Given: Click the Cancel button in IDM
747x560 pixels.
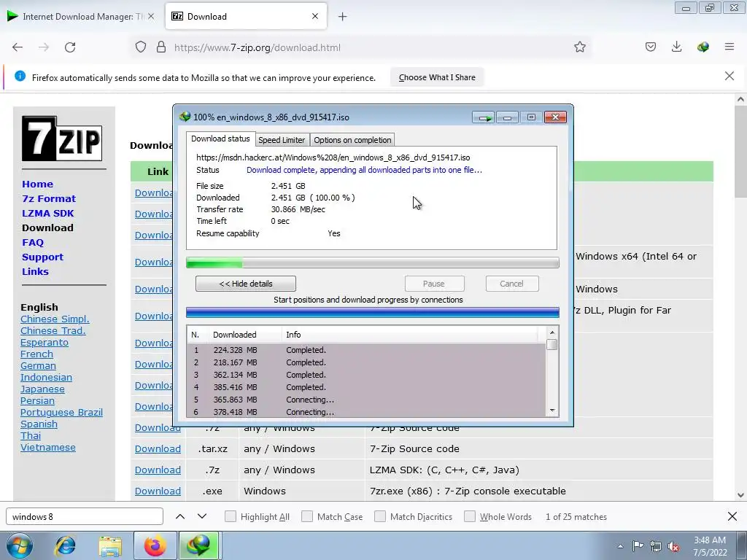Looking at the screenshot, I should [511, 284].
